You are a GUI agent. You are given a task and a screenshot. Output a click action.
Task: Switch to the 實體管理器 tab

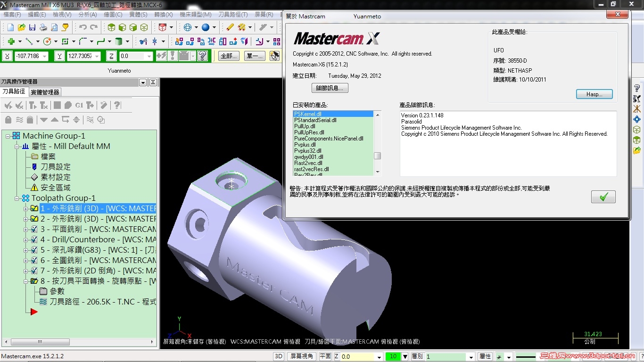pos(45,92)
